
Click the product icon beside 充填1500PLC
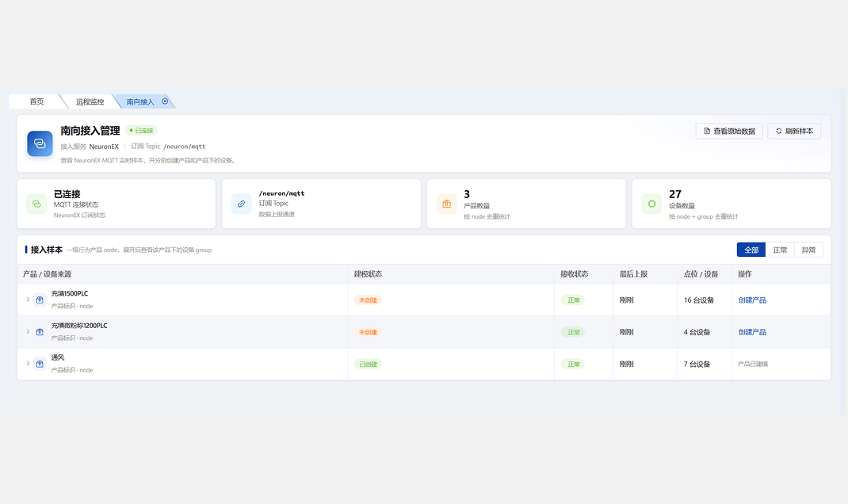(40, 300)
